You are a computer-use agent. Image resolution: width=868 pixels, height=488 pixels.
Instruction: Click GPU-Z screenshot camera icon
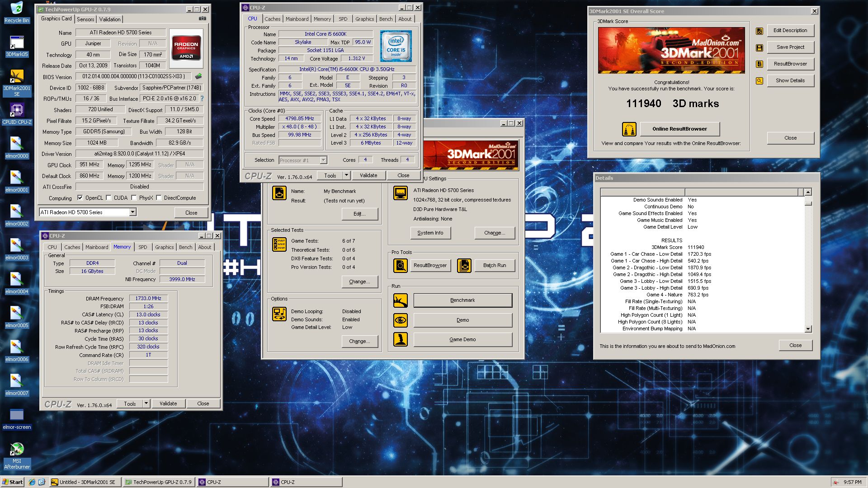(203, 19)
